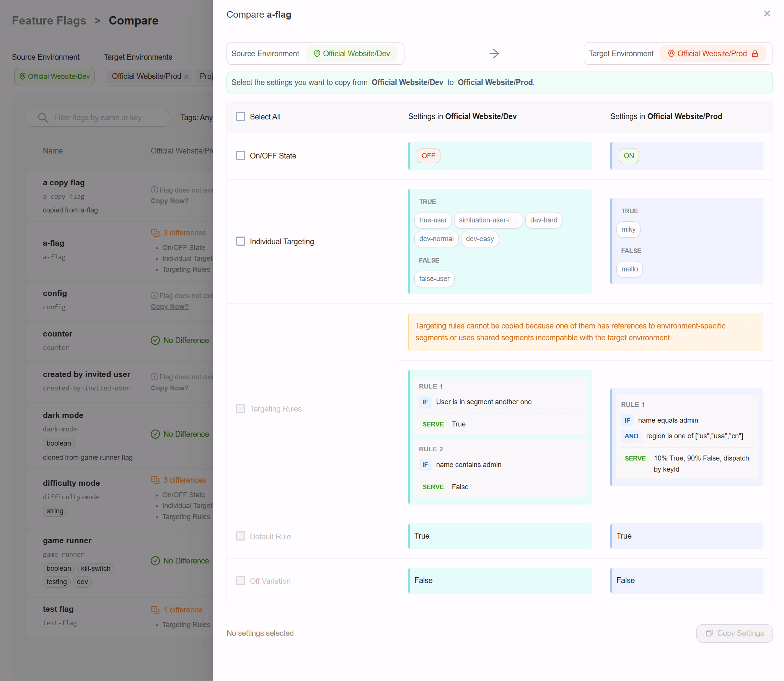Viewport: 784px width, 681px height.
Task: Click Copy Now link for a copy flag
Action: pyautogui.click(x=170, y=201)
